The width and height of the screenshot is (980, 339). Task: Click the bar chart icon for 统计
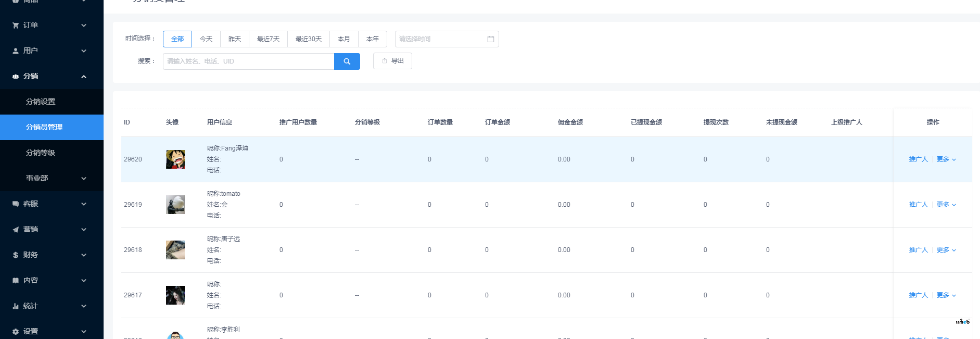[16, 306]
